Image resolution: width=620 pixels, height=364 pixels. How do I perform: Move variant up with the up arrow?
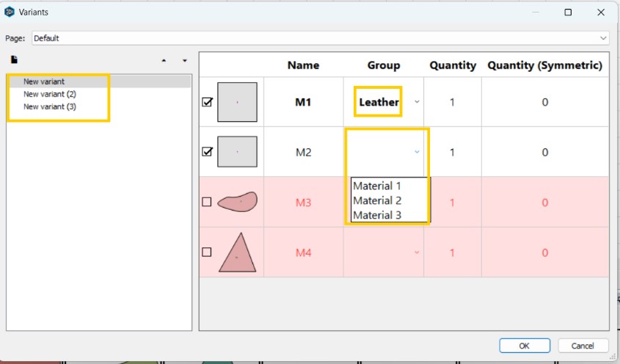[164, 60]
